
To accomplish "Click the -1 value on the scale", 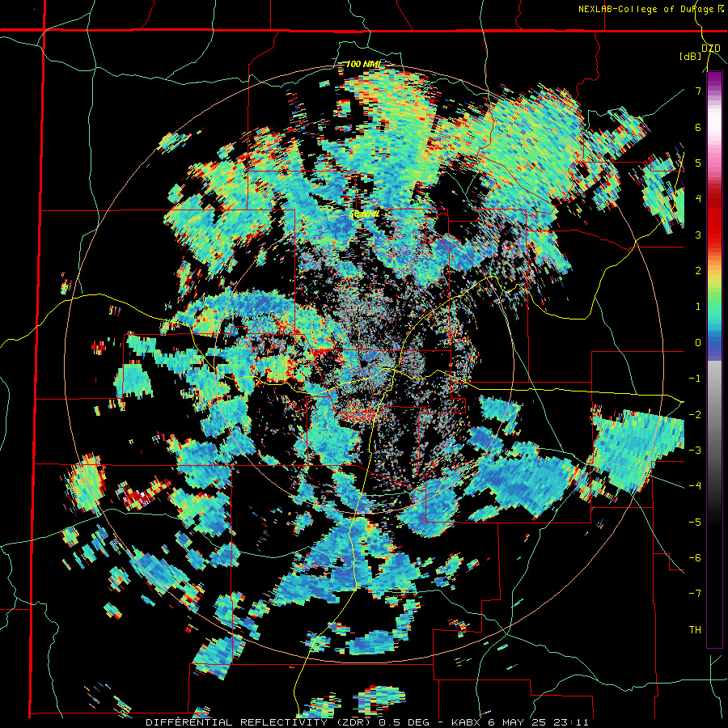I will point(695,379).
